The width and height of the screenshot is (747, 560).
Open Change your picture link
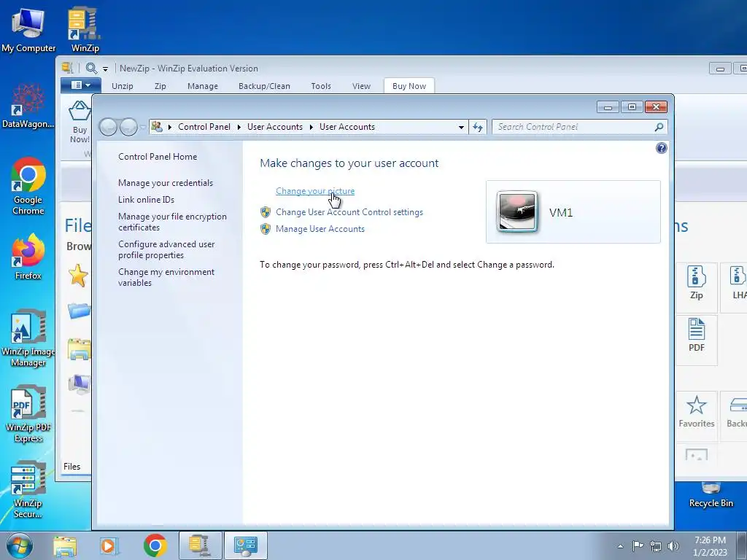click(315, 191)
